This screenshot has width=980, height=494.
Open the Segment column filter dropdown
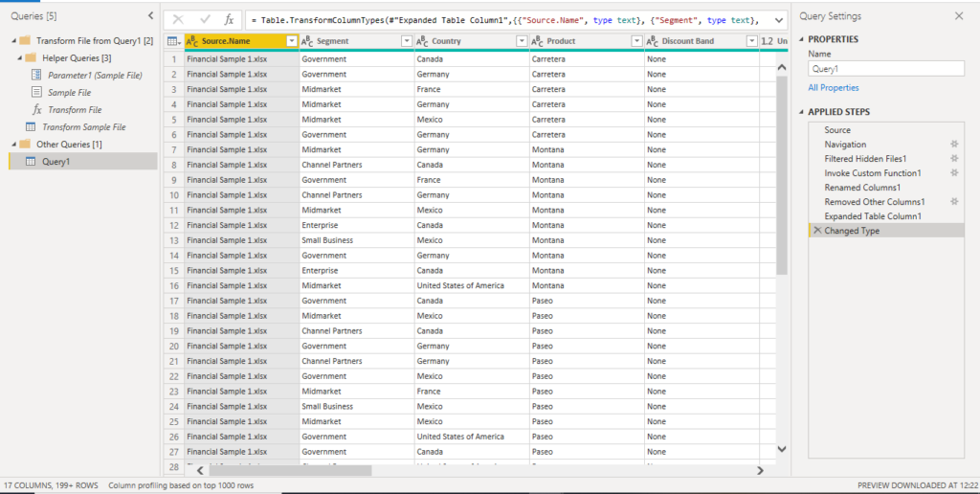click(407, 42)
